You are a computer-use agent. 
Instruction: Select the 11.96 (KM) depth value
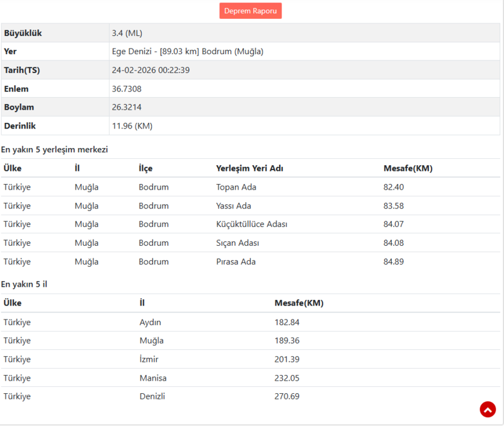[132, 126]
